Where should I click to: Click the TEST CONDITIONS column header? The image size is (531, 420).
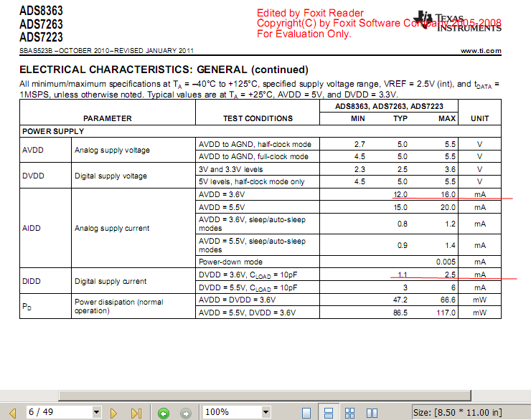(258, 118)
